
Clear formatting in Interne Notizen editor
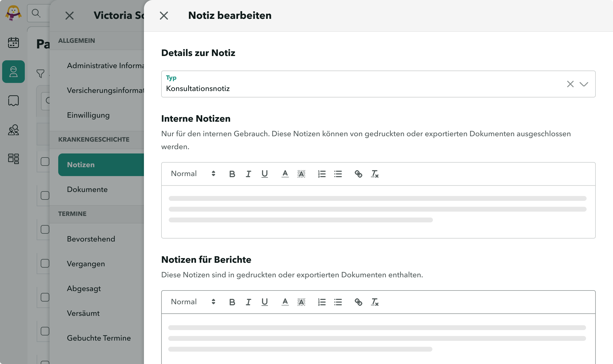click(x=375, y=174)
